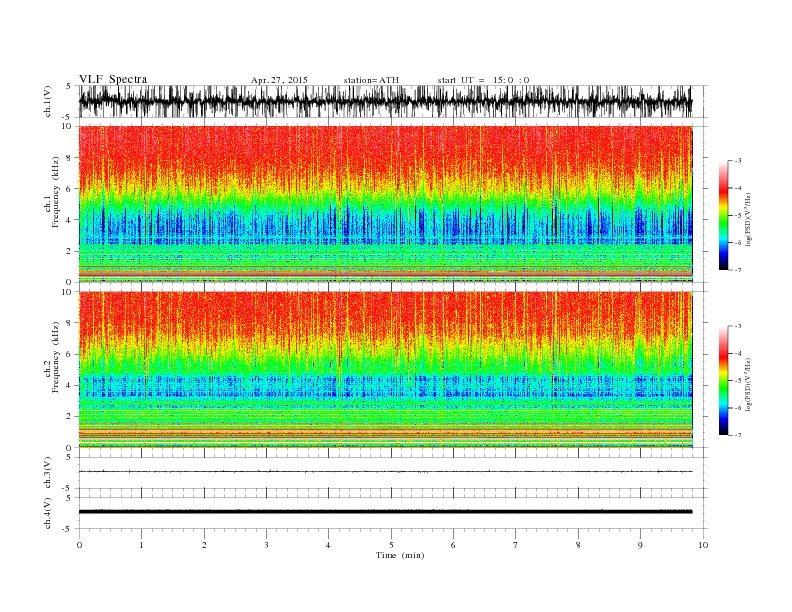Click the ch.2 colorbar "log(PSD)(V²/Hz)" label

pyautogui.click(x=748, y=384)
